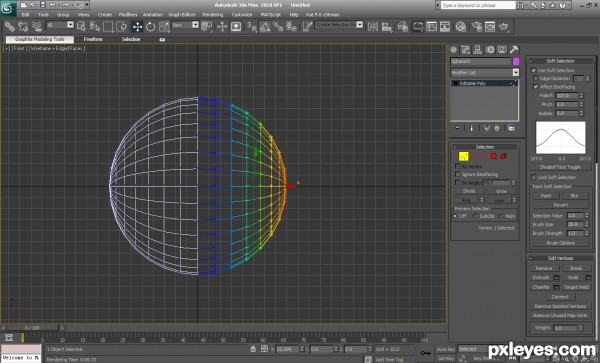
Task: Click the Paint soft selection button
Action: [546, 196]
